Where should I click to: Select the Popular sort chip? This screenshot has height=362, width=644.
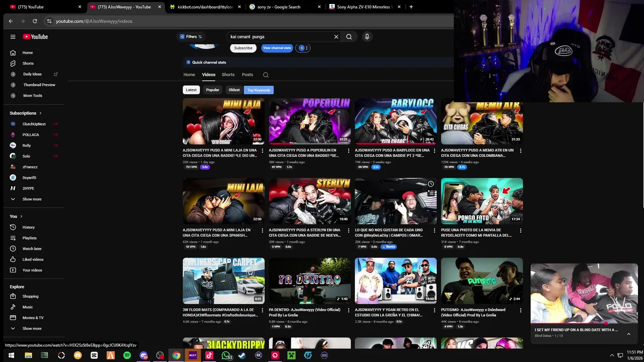pos(212,90)
